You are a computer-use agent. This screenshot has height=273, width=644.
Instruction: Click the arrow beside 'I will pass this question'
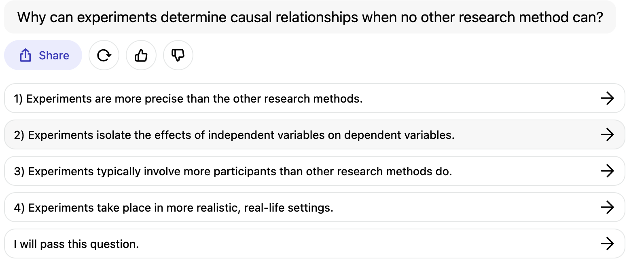point(607,244)
